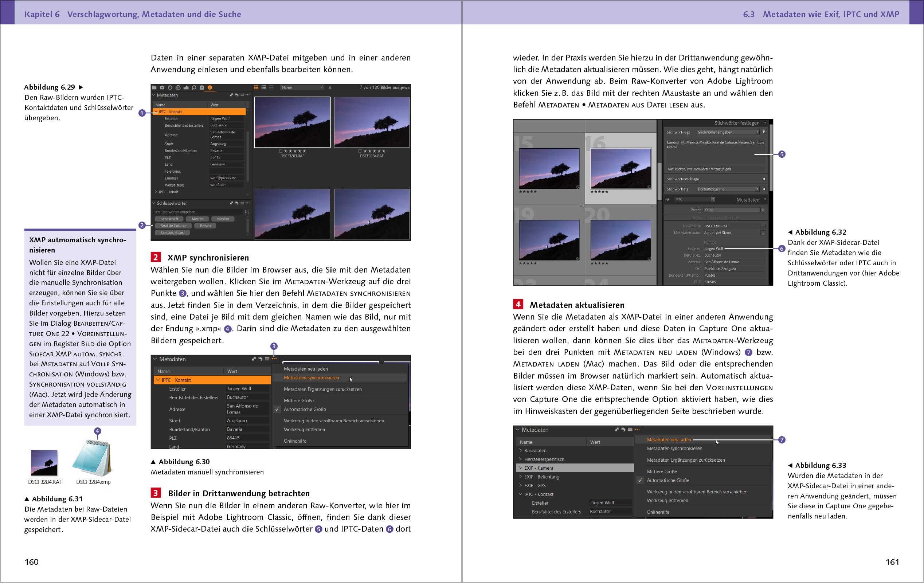924x583 pixels.
Task: Choose Mittlere Größe in Abbildung 6.30 menu
Action: point(299,401)
